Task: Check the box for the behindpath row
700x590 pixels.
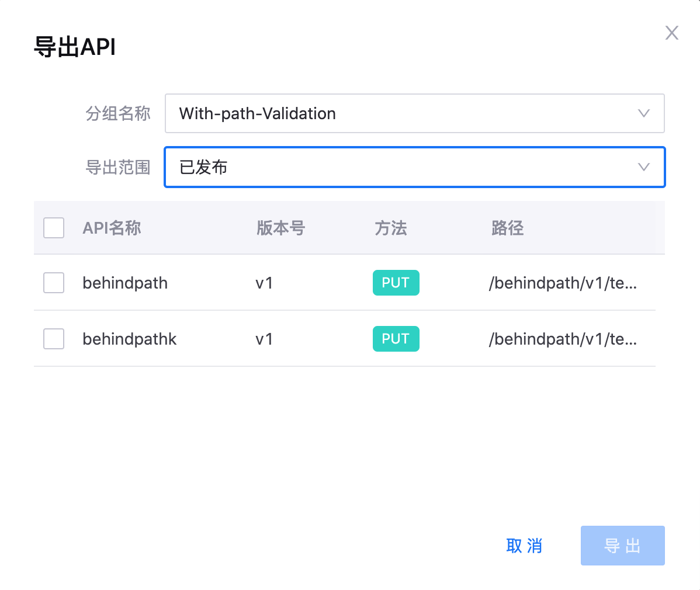Action: pos(54,283)
